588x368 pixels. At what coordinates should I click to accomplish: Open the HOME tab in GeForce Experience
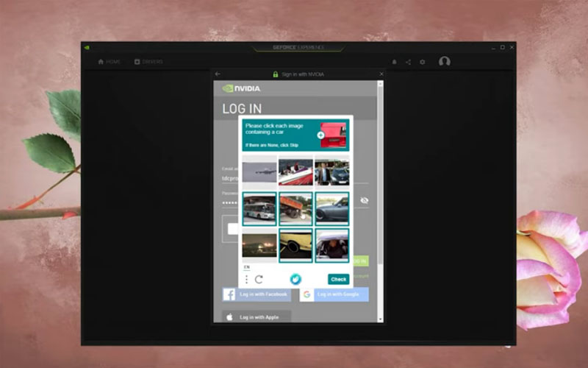click(109, 62)
